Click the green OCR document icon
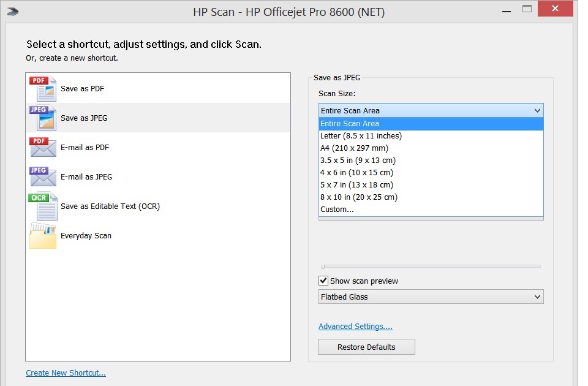588x386 pixels. pyautogui.click(x=43, y=206)
